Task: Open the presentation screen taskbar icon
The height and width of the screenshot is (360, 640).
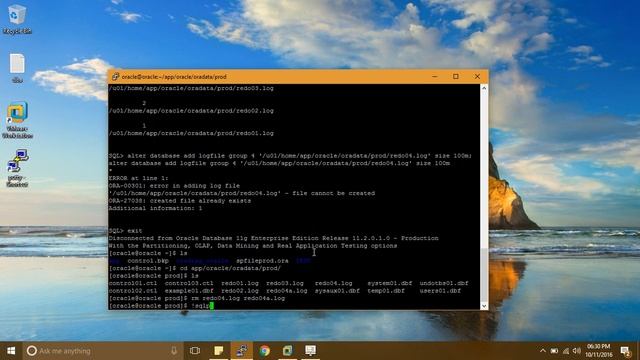Action: coord(311,351)
